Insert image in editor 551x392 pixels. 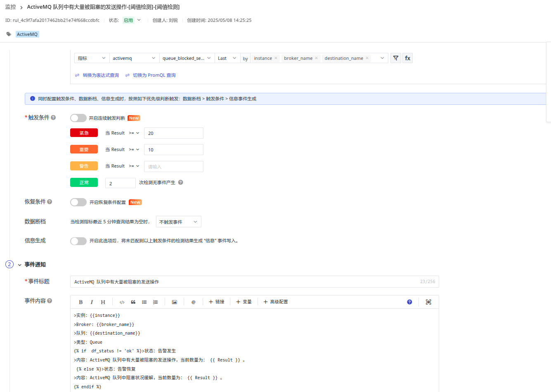(x=174, y=302)
